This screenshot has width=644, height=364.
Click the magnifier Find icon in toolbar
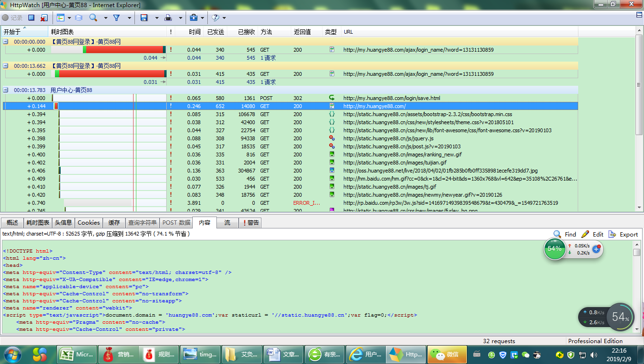(93, 18)
